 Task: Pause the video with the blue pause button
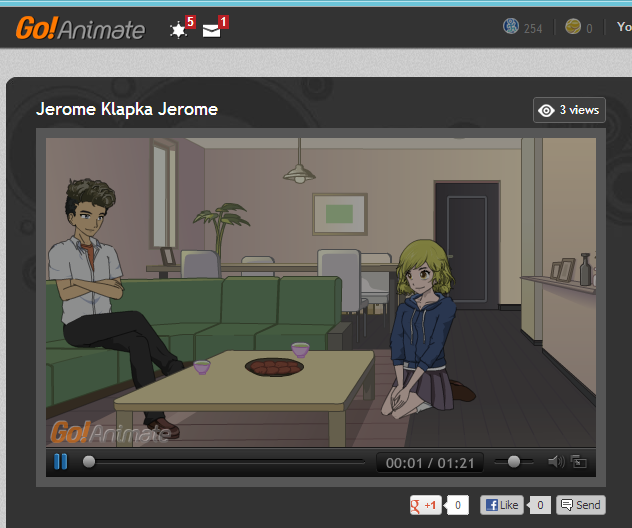click(x=60, y=461)
